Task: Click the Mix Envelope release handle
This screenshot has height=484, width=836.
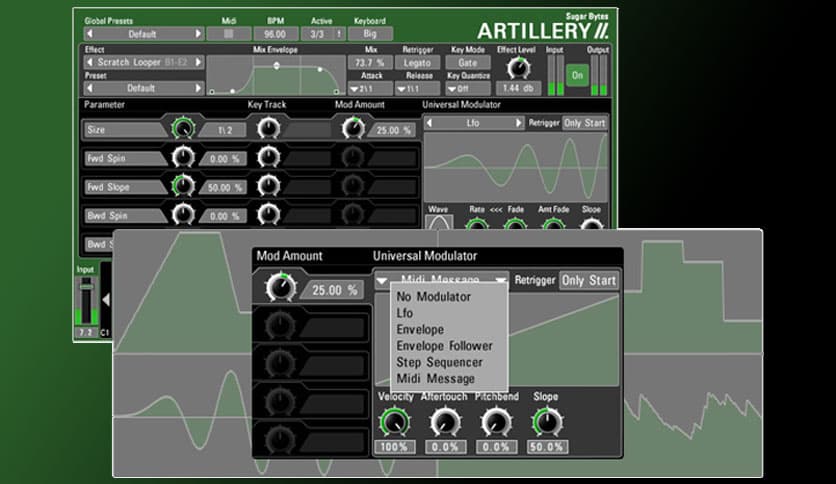Action: [x=319, y=69]
